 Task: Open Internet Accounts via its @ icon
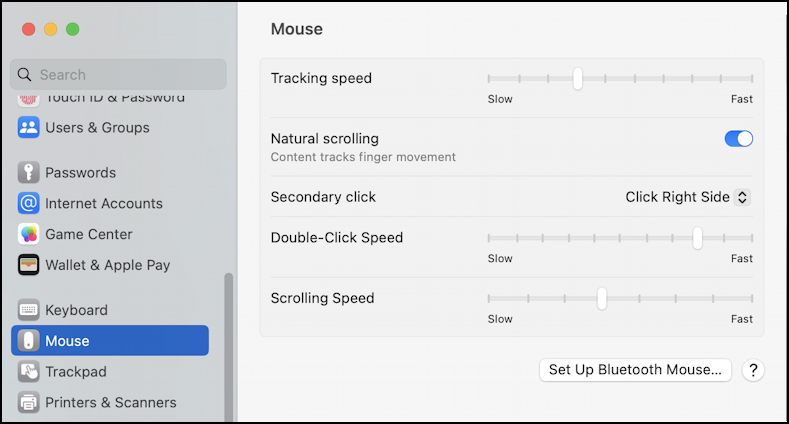point(28,203)
